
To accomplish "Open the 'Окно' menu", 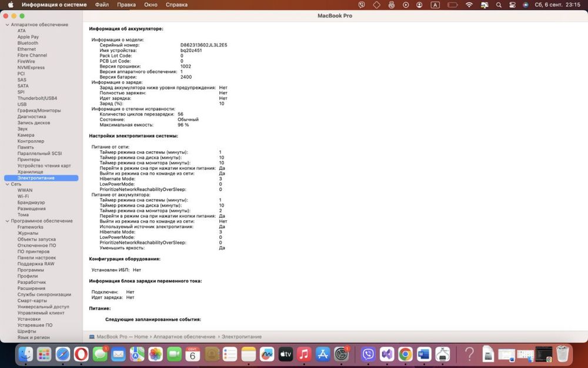I will coord(151,5).
